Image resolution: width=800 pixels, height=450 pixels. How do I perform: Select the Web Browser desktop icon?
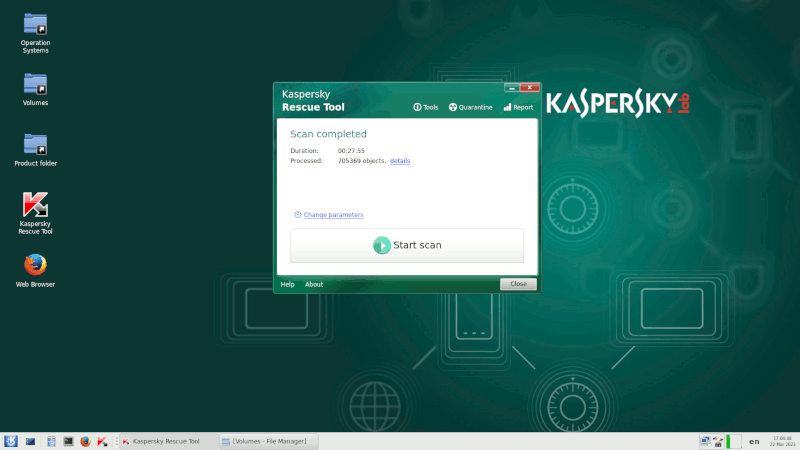click(x=36, y=266)
